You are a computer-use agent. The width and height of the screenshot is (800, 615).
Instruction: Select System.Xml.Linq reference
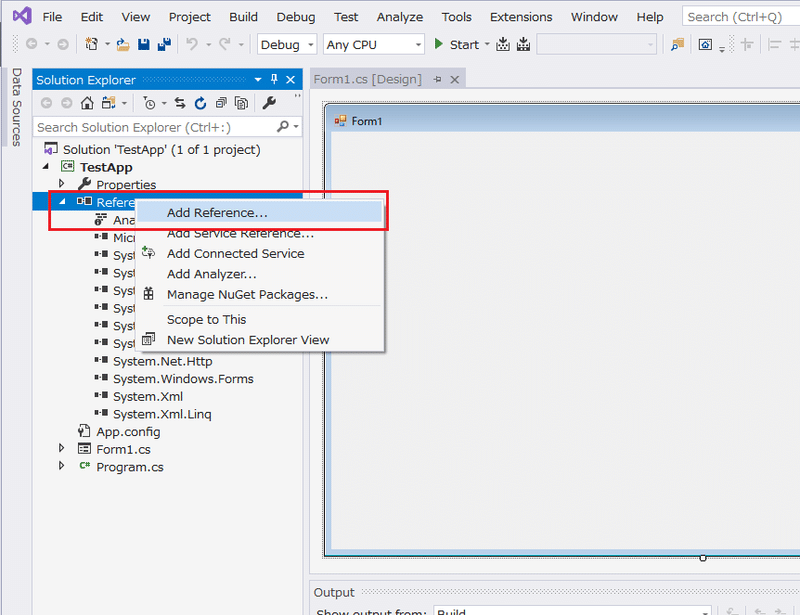[x=162, y=414]
